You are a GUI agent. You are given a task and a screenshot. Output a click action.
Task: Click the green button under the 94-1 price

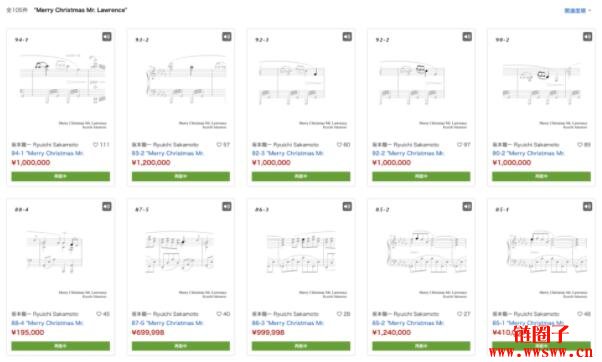pyautogui.click(x=60, y=176)
